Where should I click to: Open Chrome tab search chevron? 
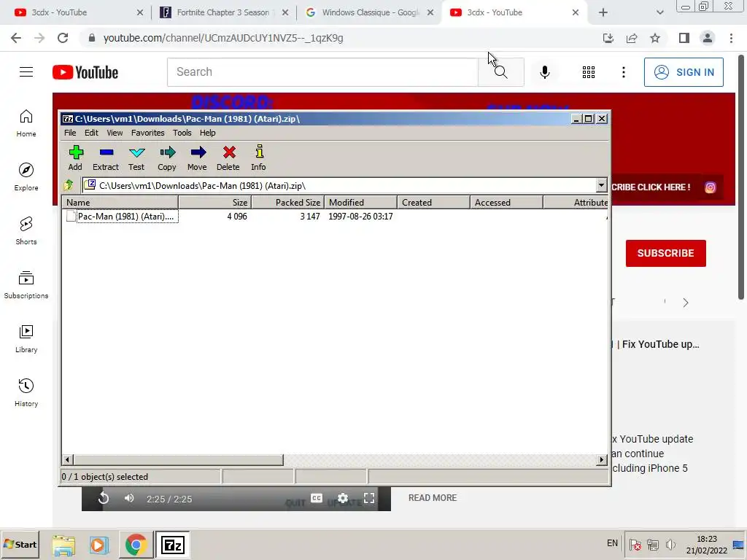659,12
